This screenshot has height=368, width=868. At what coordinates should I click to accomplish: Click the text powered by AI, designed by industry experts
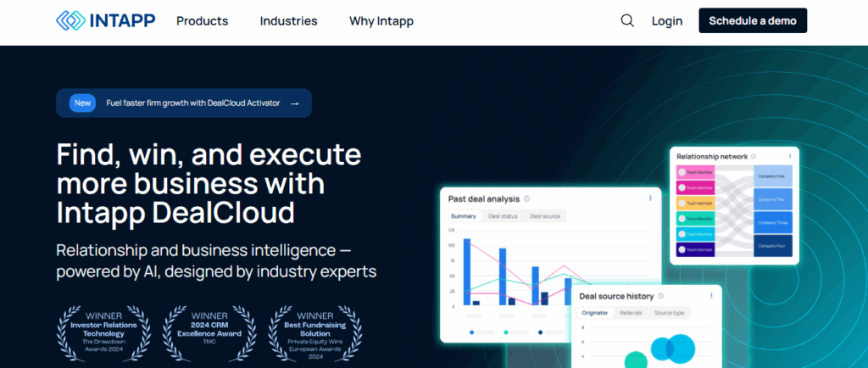216,271
